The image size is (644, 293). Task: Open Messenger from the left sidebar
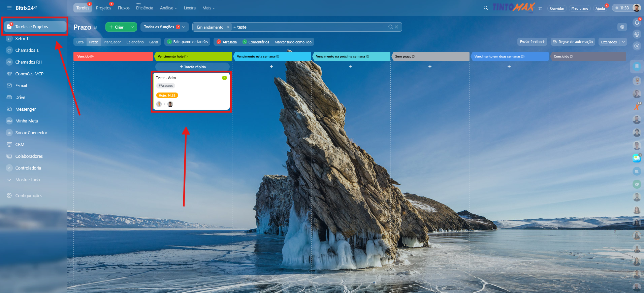point(25,109)
